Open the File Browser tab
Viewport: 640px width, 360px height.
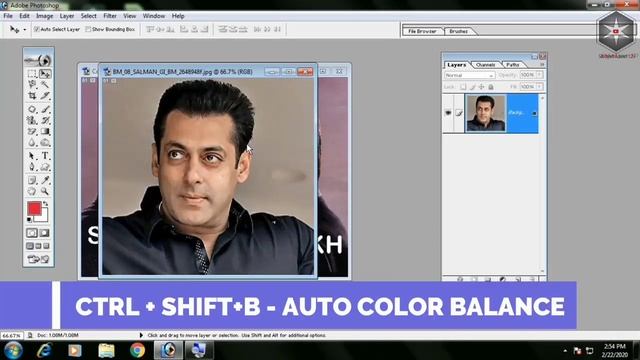click(x=422, y=31)
